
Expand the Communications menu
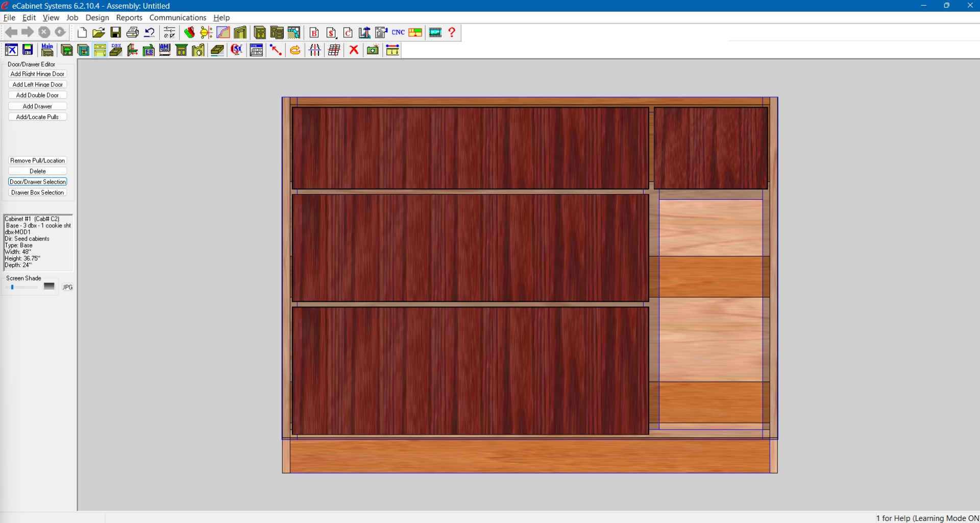pyautogui.click(x=178, y=17)
